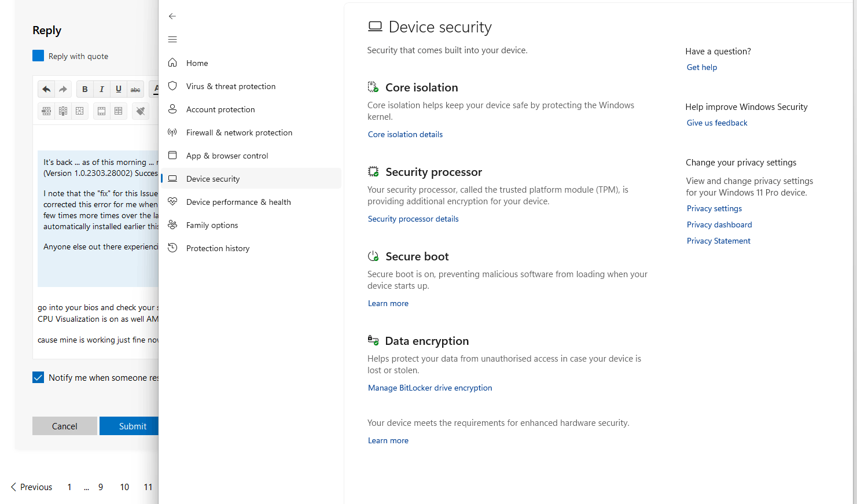Toggle italic formatting in the editor
Screen dimensions: 857x504
(x=102, y=89)
